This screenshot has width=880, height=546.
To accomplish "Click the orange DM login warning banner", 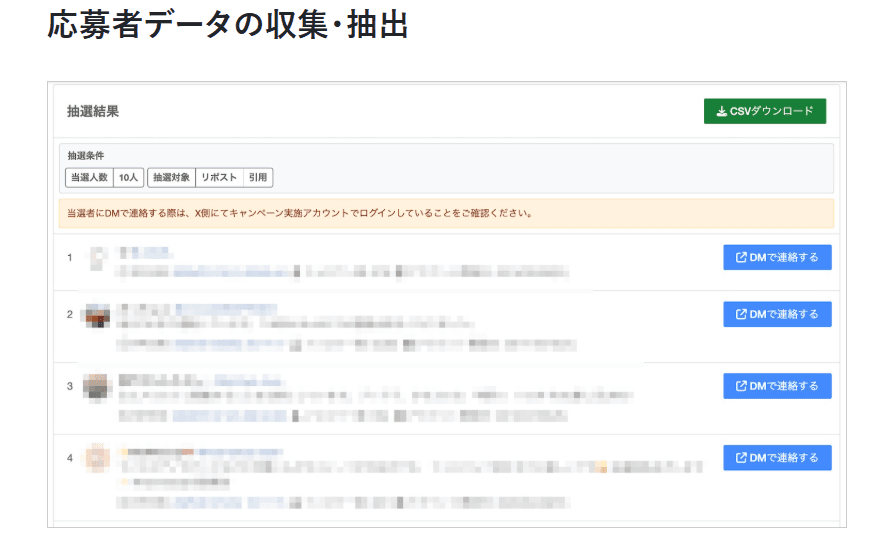I will [446, 213].
